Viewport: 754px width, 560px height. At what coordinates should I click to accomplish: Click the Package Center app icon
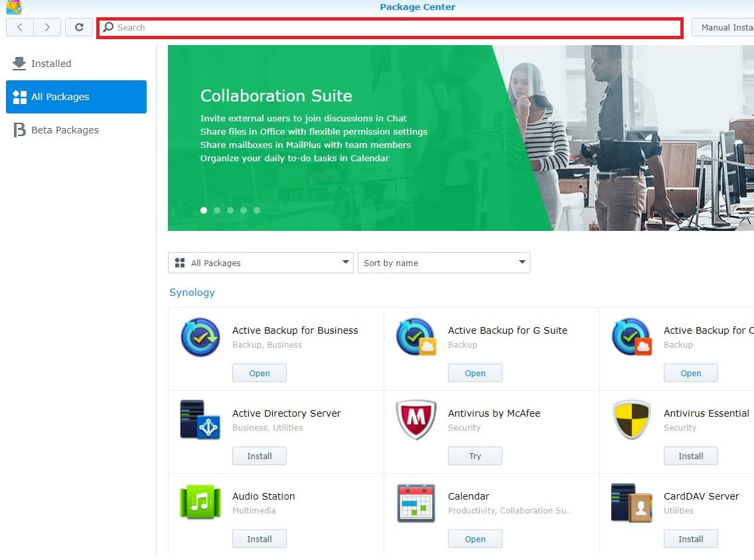14,7
